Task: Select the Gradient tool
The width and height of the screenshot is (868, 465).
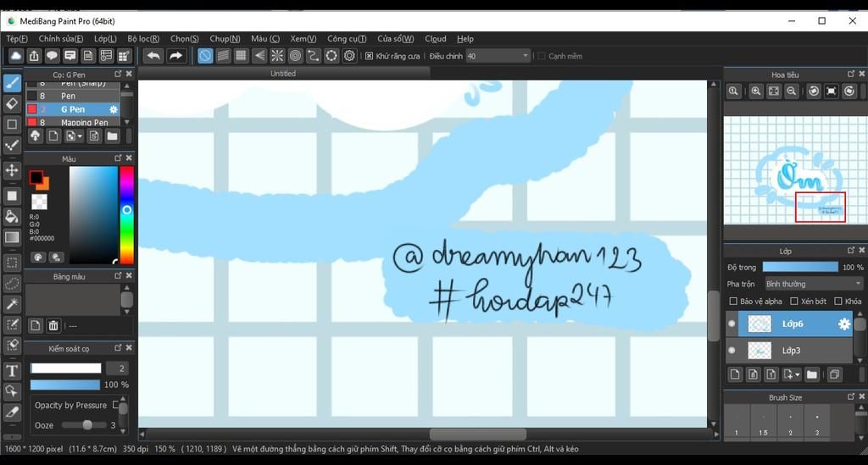Action: 12,238
